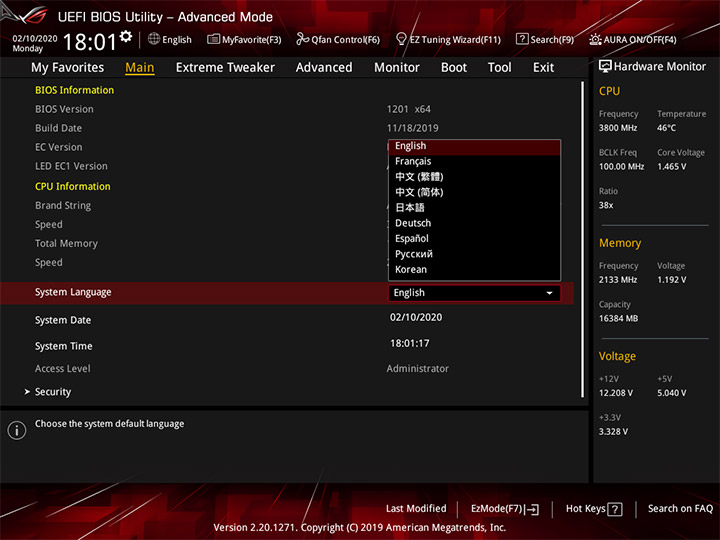Click the Qfan Control fan icon

(x=302, y=39)
